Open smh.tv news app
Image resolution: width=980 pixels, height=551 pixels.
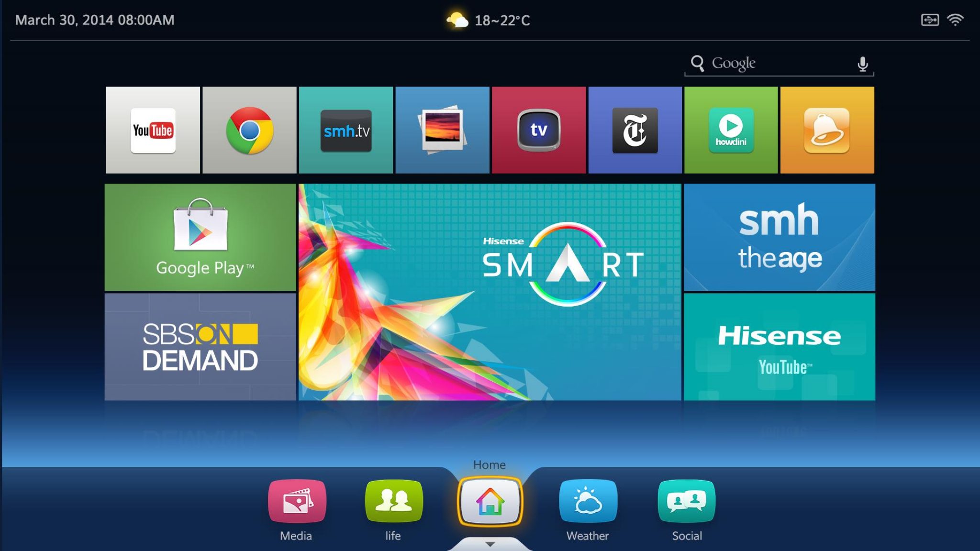tap(345, 130)
